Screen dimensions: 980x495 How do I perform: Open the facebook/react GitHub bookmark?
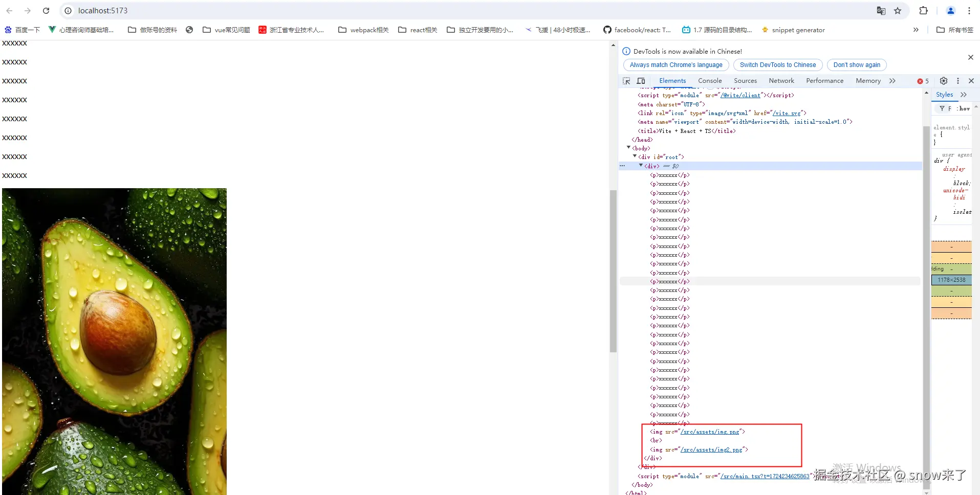point(637,30)
